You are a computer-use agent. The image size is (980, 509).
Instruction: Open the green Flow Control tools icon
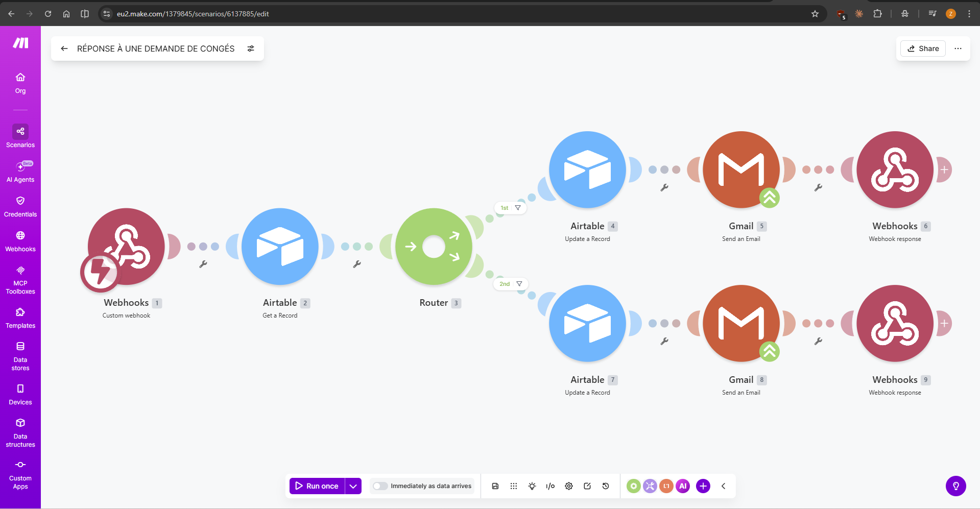(x=634, y=486)
